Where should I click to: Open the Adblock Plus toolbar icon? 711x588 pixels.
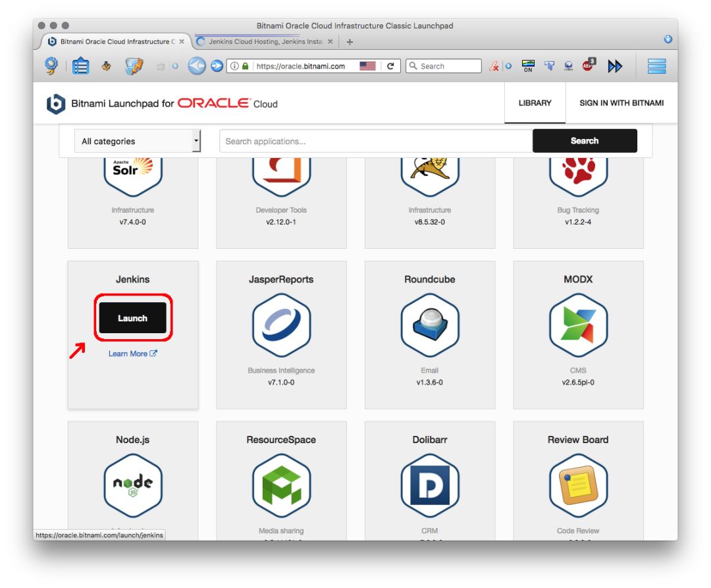[x=589, y=65]
